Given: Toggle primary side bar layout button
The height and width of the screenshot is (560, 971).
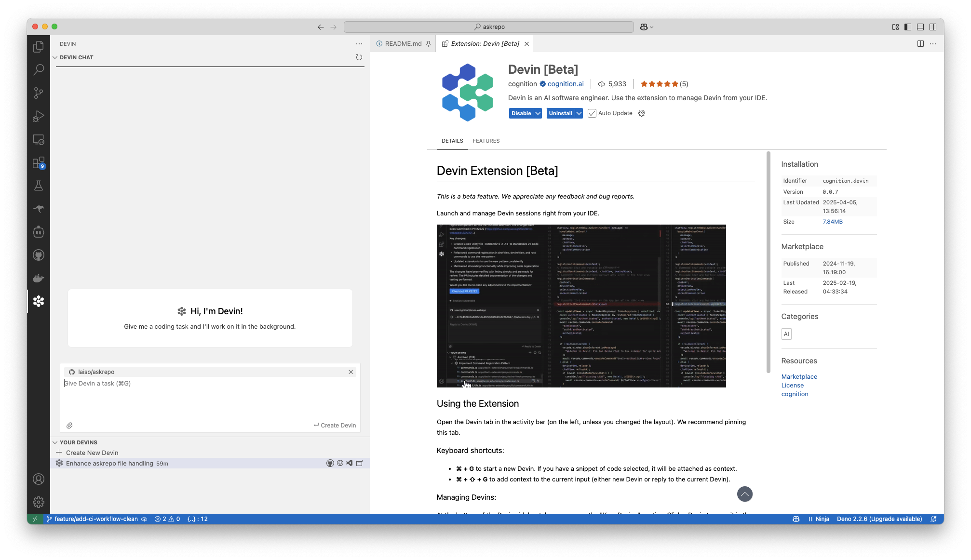Looking at the screenshot, I should point(908,27).
